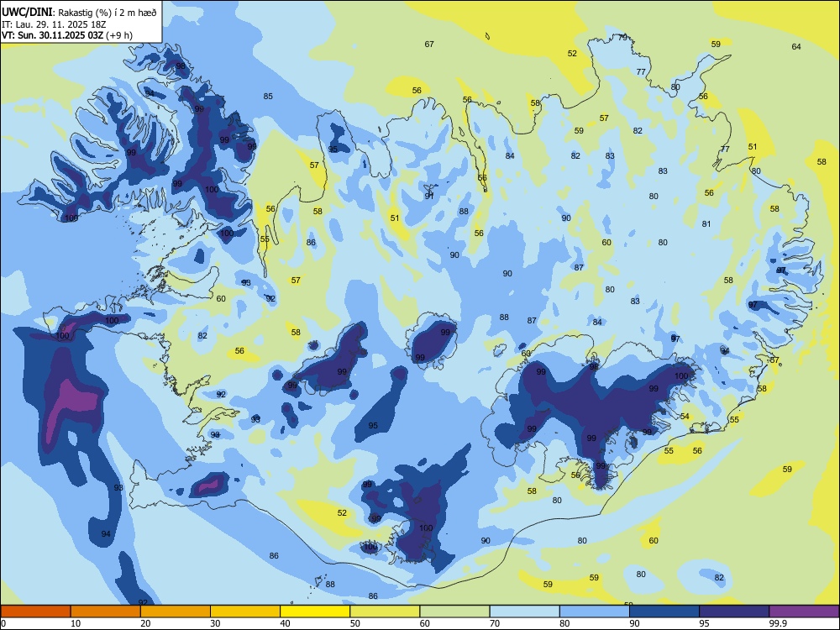
Task: Click the 'VT: Sun. 30.11.2025 03Z (+9 h)' line
Action: pyautogui.click(x=67, y=35)
